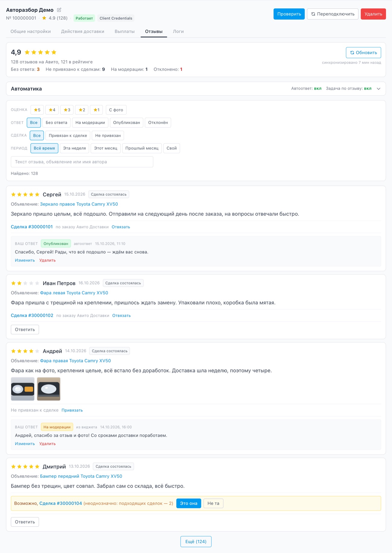392x553 pixels.
Task: Unlink deal #30000102 with Отвязать
Action: pos(122,316)
